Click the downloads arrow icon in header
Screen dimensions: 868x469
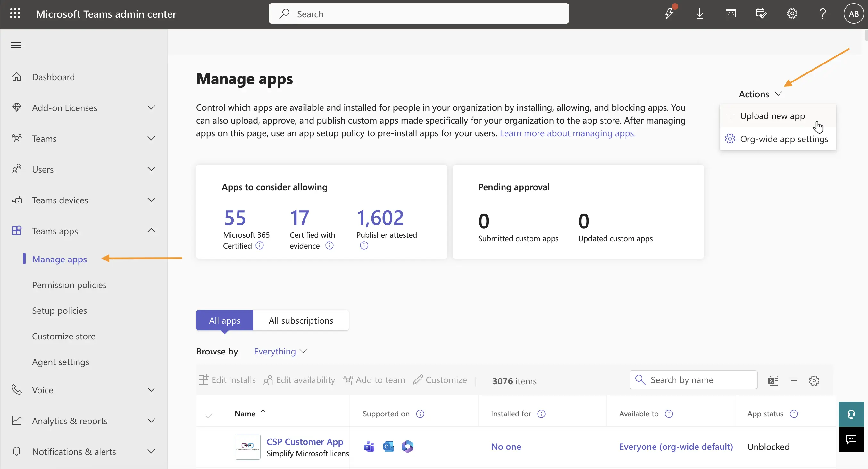[699, 14]
